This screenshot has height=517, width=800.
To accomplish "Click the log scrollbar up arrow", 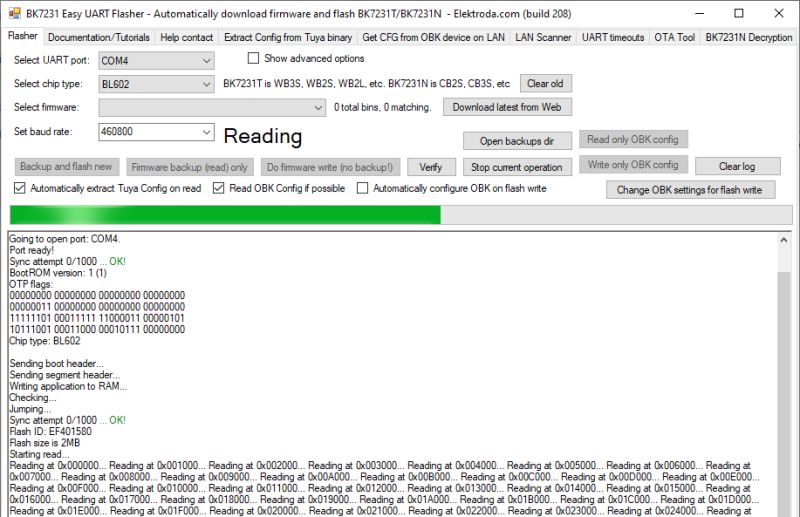I will click(x=784, y=240).
